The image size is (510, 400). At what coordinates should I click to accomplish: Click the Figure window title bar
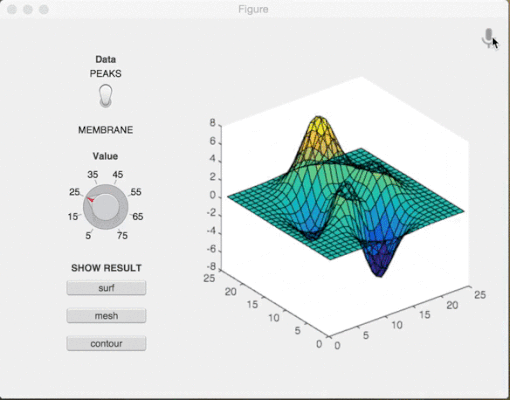pos(253,9)
